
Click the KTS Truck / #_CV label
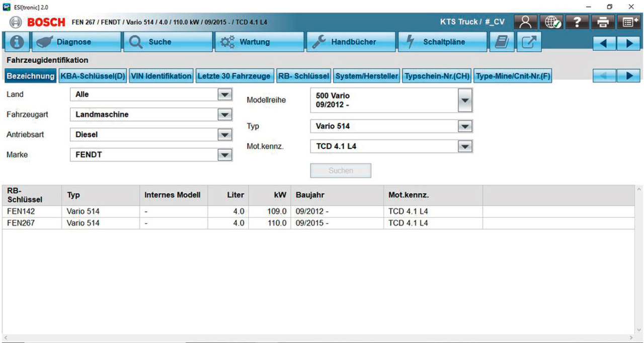pos(472,22)
